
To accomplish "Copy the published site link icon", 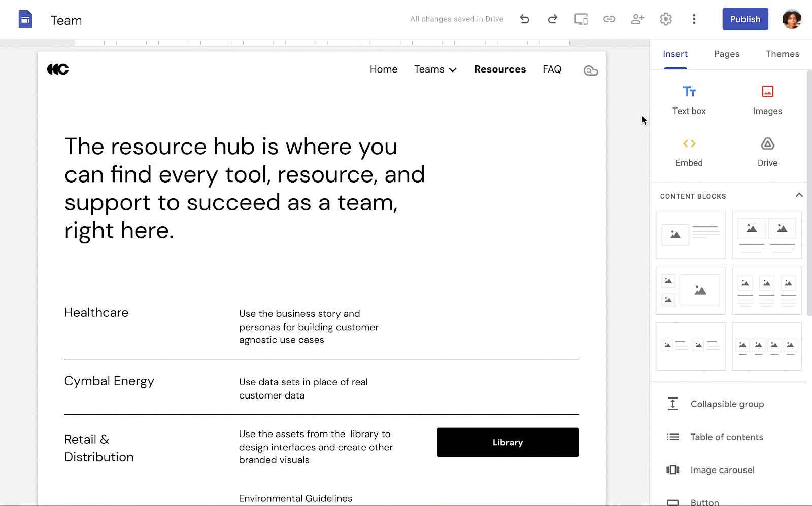I will (609, 19).
